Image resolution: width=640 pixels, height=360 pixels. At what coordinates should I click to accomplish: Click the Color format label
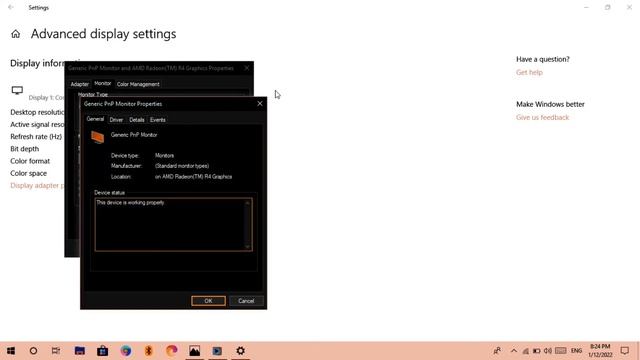pos(30,161)
